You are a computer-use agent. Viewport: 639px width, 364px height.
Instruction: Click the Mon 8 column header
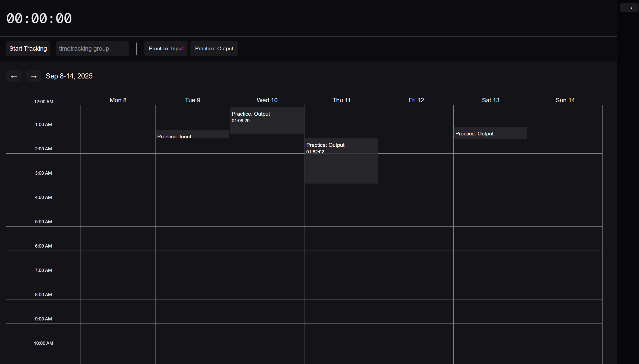(x=118, y=100)
